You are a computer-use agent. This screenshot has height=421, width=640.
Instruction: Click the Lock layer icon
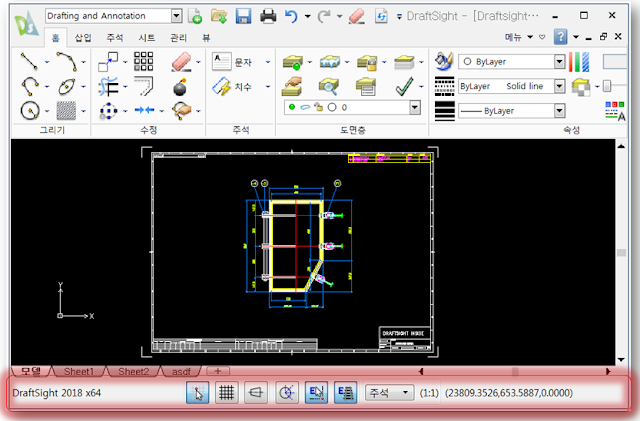[x=367, y=62]
